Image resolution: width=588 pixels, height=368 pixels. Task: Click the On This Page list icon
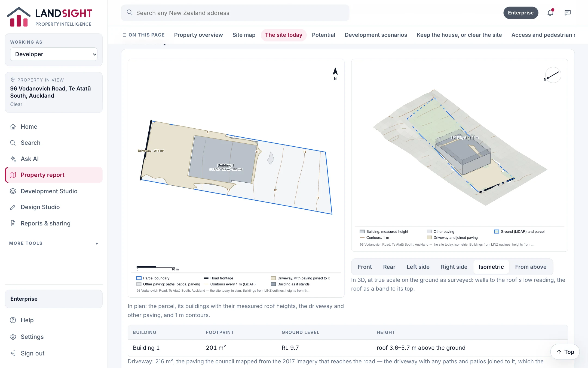pos(124,35)
